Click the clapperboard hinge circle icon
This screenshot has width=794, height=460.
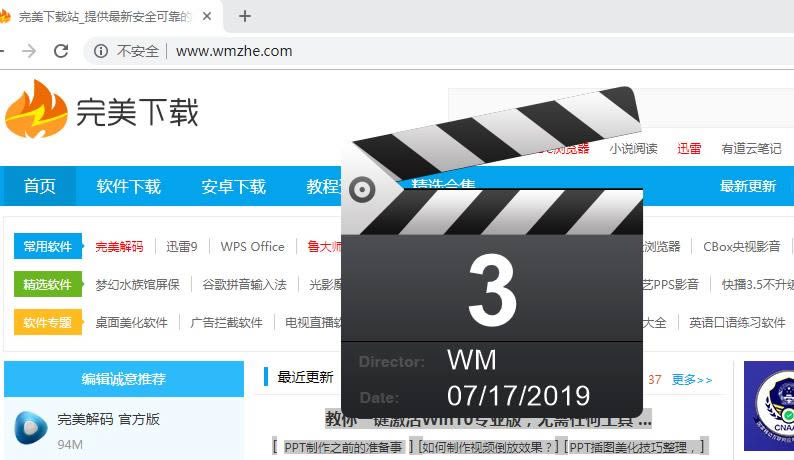362,190
